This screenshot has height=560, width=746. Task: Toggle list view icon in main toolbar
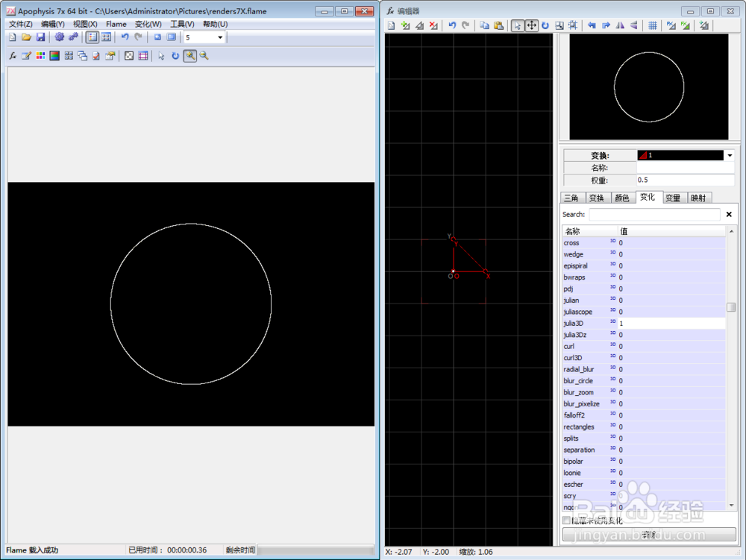[93, 37]
